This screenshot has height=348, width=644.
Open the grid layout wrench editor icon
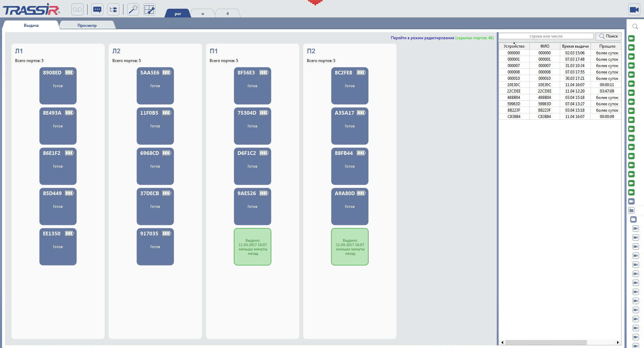click(x=149, y=10)
